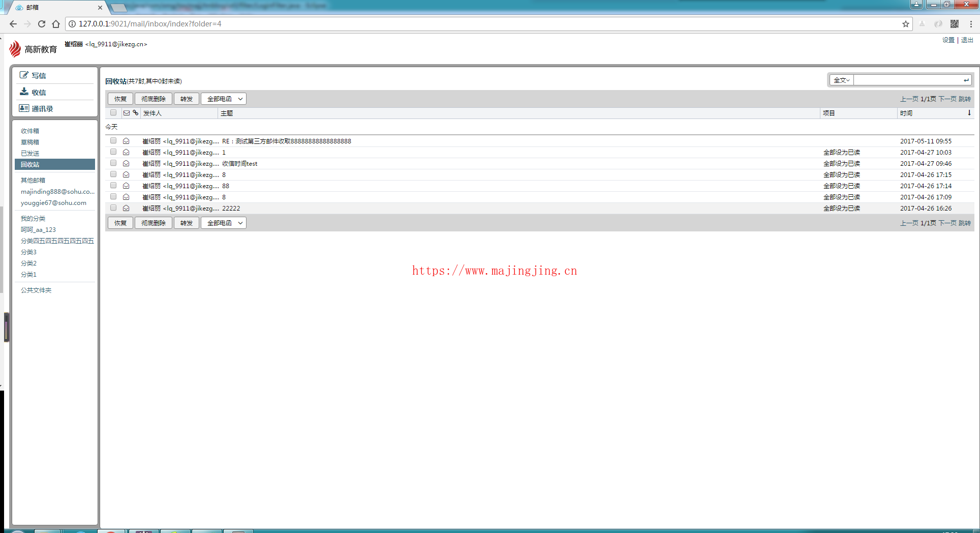Click envelope icon of the 22222 mail
This screenshot has width=980, height=533.
[126, 208]
